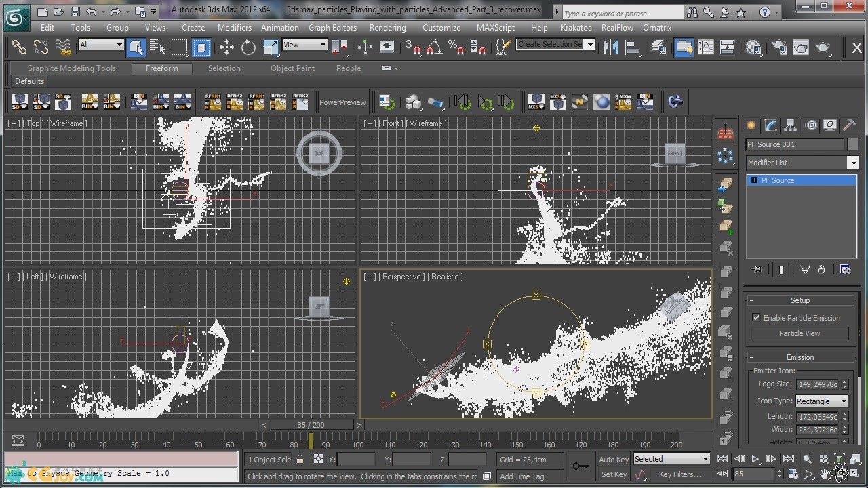Click the PF Source 001 object color swatch
The image size is (868, 488).
point(852,144)
